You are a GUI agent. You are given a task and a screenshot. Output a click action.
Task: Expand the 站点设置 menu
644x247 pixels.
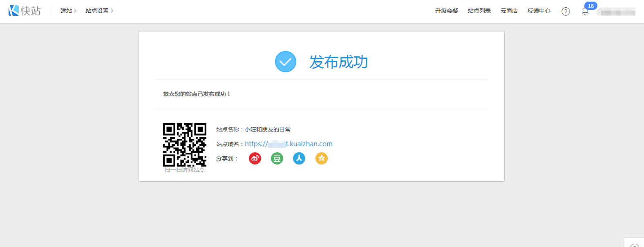(x=99, y=11)
